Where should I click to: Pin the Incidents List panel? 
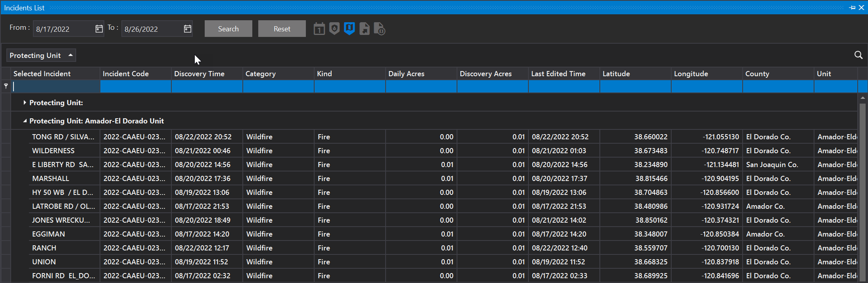852,8
